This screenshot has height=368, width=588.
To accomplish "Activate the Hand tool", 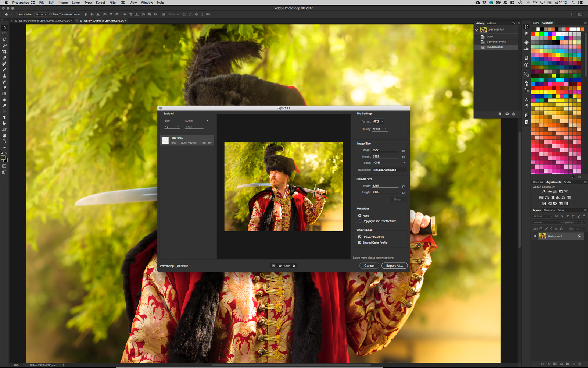I will [x=4, y=135].
